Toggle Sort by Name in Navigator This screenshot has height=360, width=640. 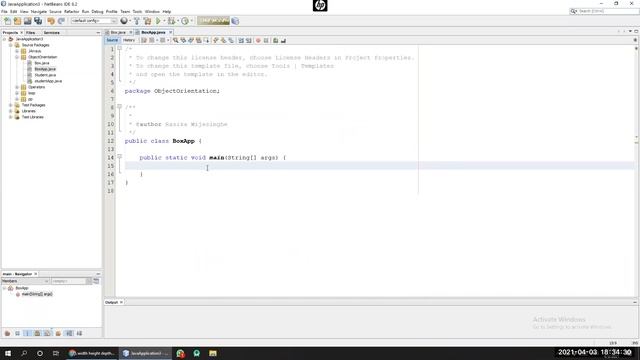[69, 333]
